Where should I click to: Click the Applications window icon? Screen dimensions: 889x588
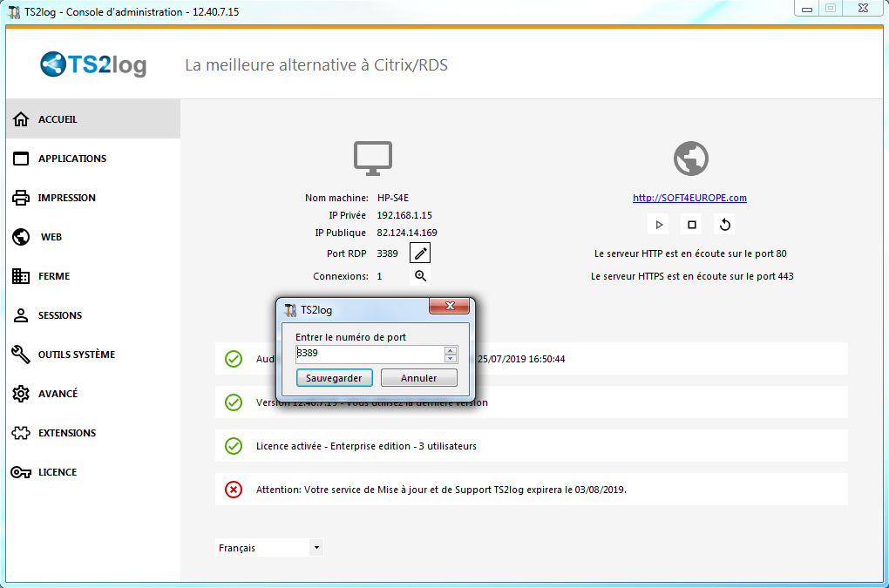click(21, 159)
